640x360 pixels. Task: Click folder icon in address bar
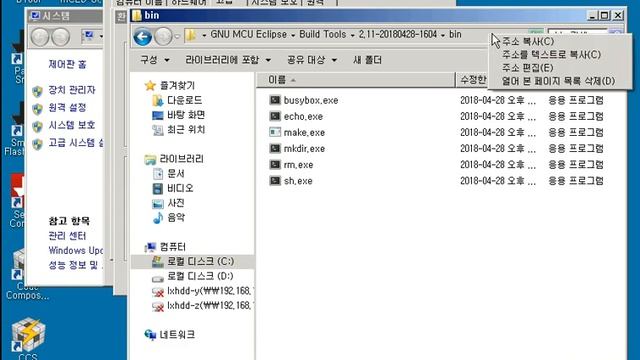190,35
